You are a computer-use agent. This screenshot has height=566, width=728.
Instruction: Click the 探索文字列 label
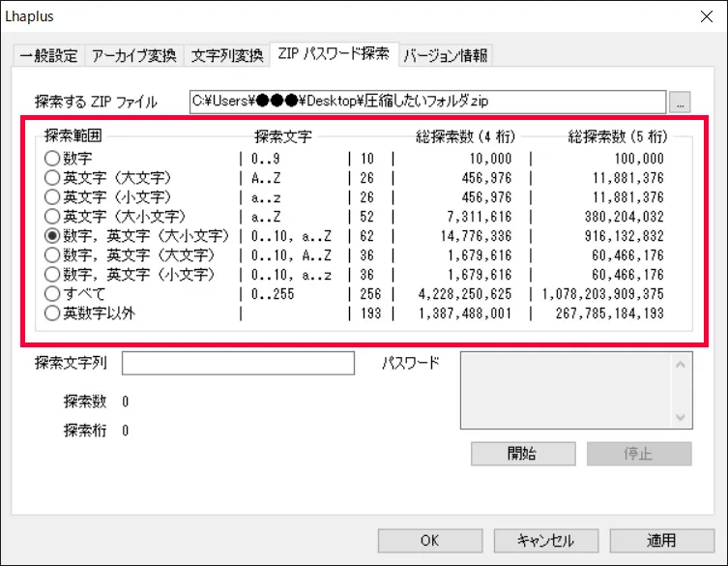(x=71, y=363)
